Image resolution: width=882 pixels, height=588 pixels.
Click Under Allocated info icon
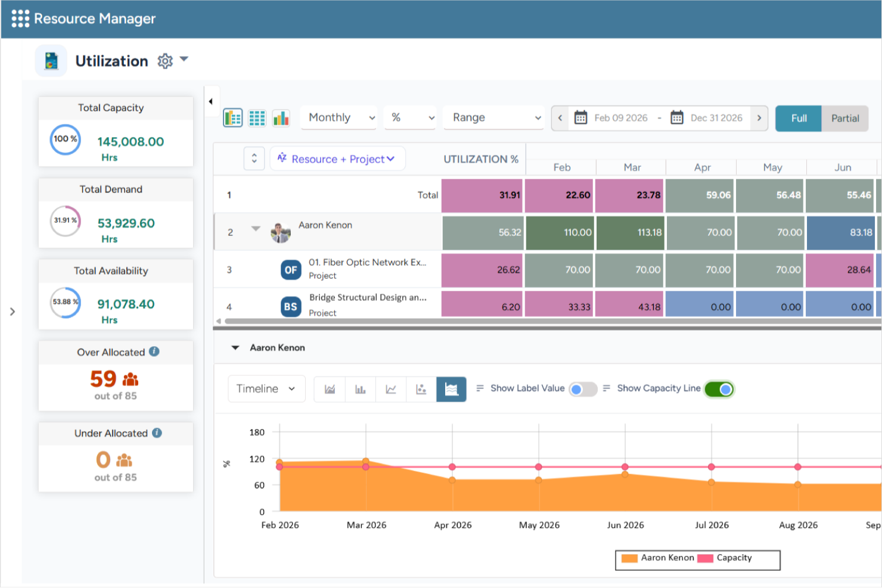[157, 433]
